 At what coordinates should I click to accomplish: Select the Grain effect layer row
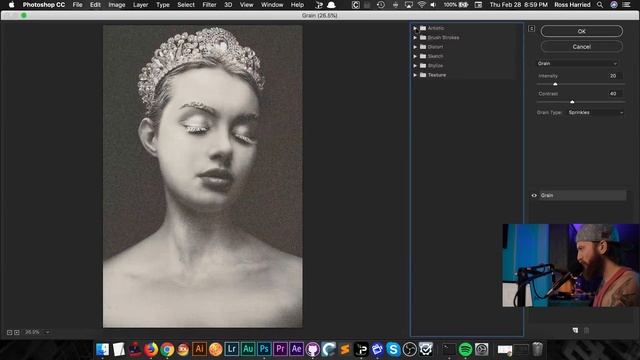[x=583, y=196]
